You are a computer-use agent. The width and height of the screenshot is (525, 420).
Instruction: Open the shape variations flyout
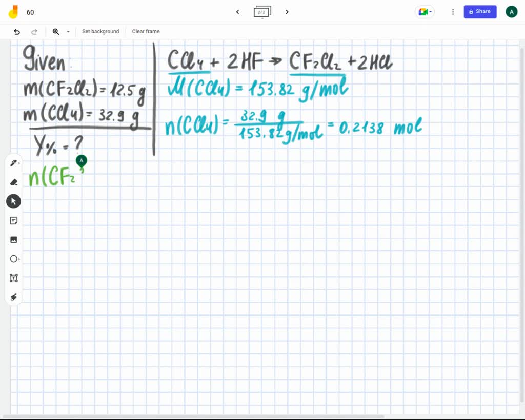[x=20, y=259]
